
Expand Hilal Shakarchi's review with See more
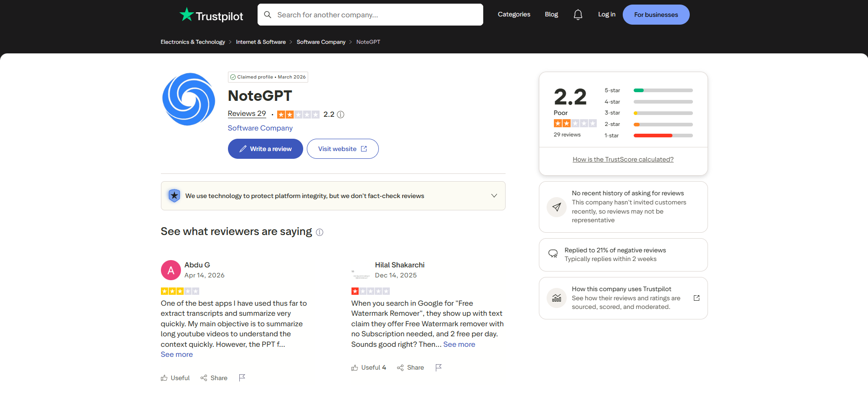(459, 345)
